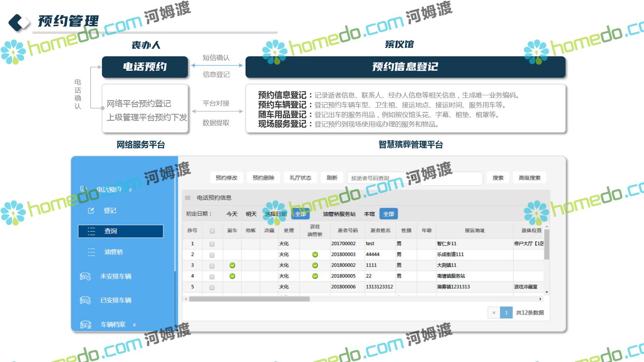This screenshot has height=362, width=644.
Task: Open the 车辆档案 sidebar item
Action: click(113, 325)
